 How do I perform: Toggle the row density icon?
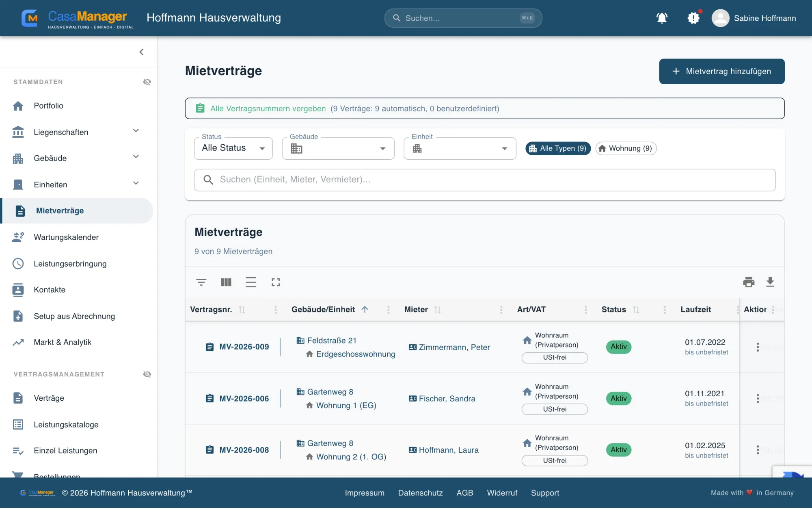[x=251, y=282]
